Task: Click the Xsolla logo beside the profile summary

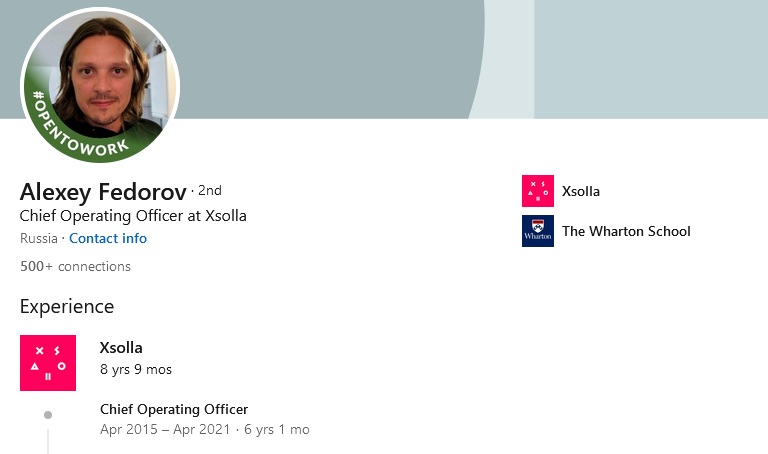Action: pos(537,191)
